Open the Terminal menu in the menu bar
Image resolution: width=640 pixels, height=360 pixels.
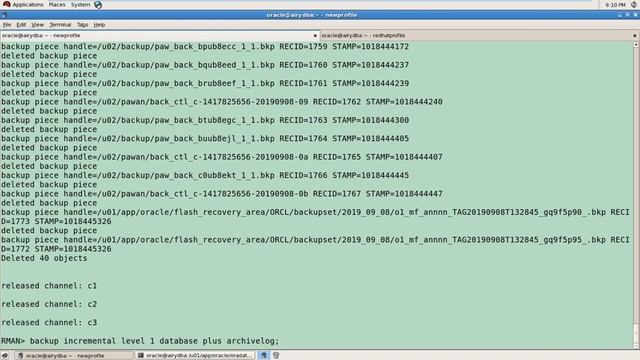(60, 25)
